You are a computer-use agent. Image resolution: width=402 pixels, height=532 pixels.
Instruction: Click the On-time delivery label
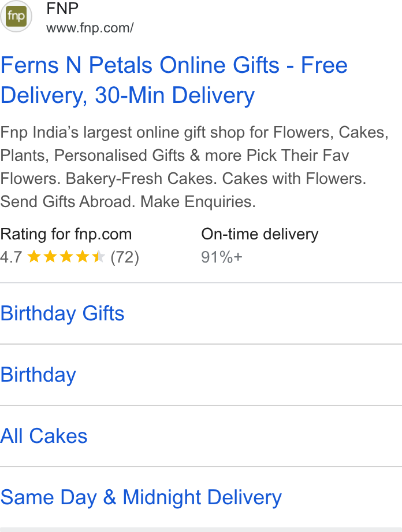260,234
